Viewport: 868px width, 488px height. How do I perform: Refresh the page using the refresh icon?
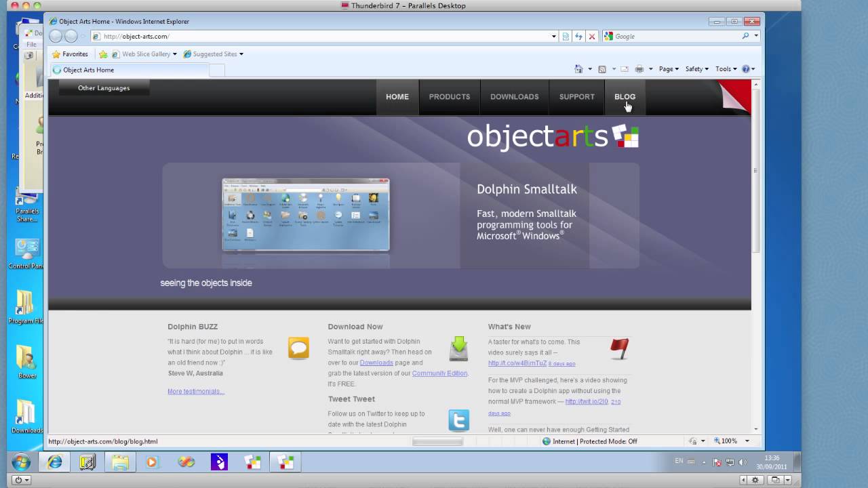578,37
